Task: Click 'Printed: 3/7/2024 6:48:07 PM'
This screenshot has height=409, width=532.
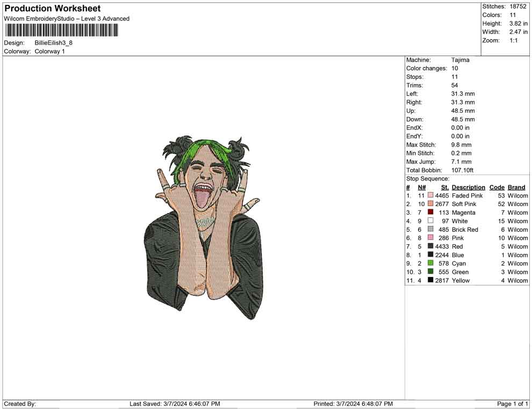Action: click(x=353, y=404)
